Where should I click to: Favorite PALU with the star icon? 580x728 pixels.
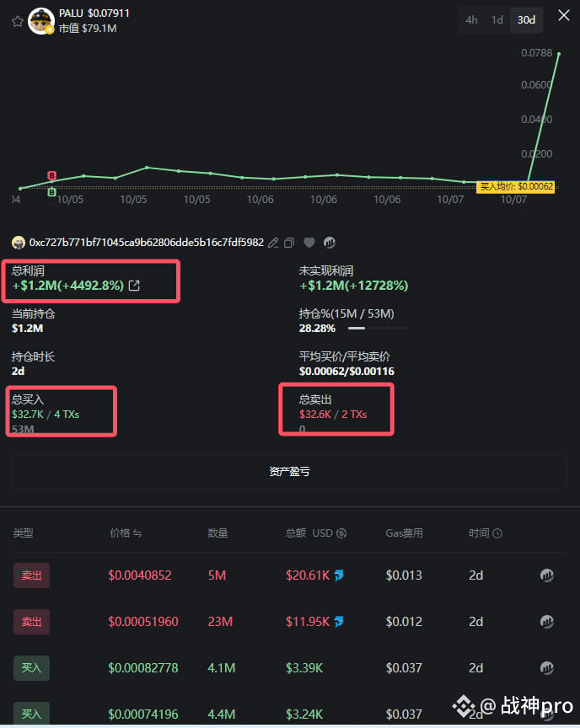pyautogui.click(x=17, y=22)
